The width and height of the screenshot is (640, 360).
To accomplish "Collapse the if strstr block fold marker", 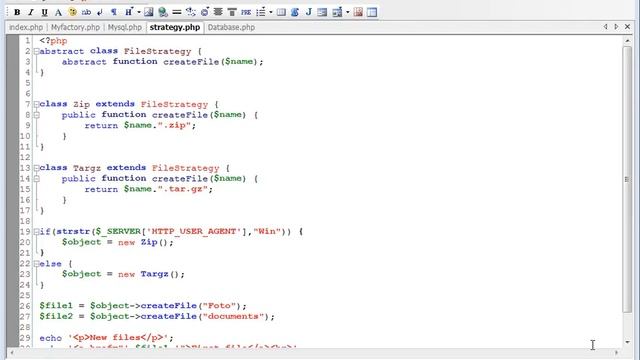I will click(x=36, y=232).
